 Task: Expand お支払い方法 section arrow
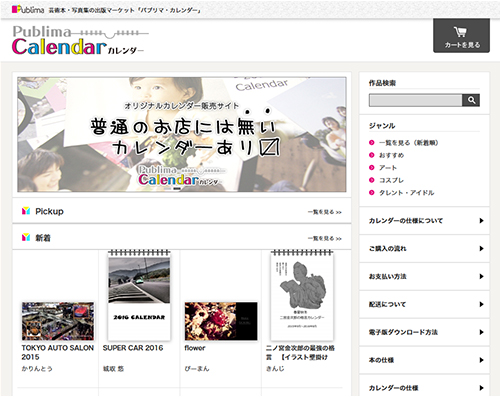(x=481, y=276)
